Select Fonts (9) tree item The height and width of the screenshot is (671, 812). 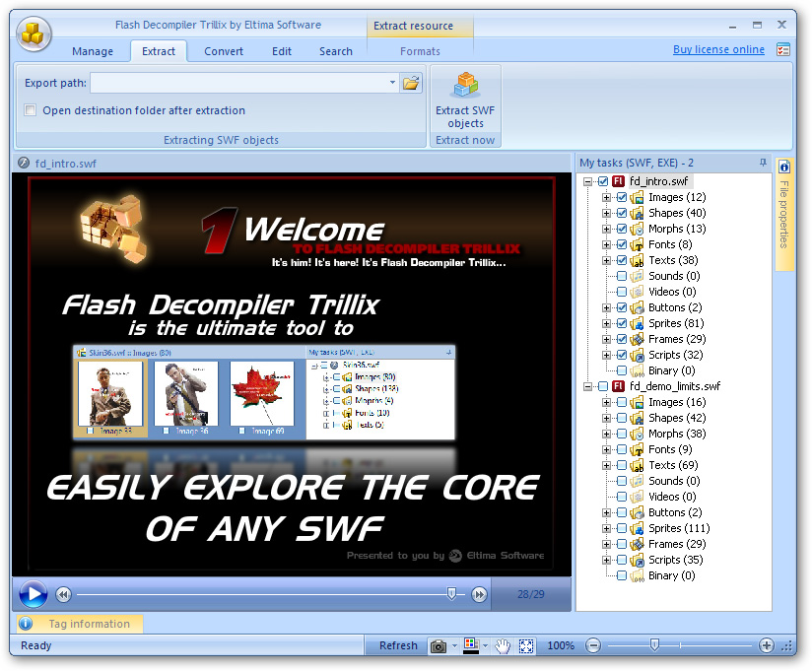click(670, 449)
